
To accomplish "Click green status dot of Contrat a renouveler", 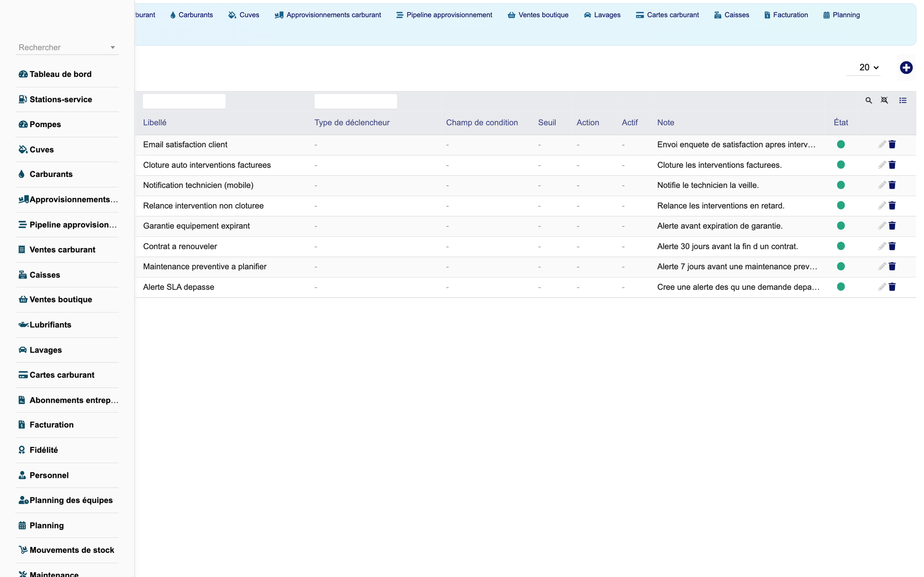I will tap(841, 246).
